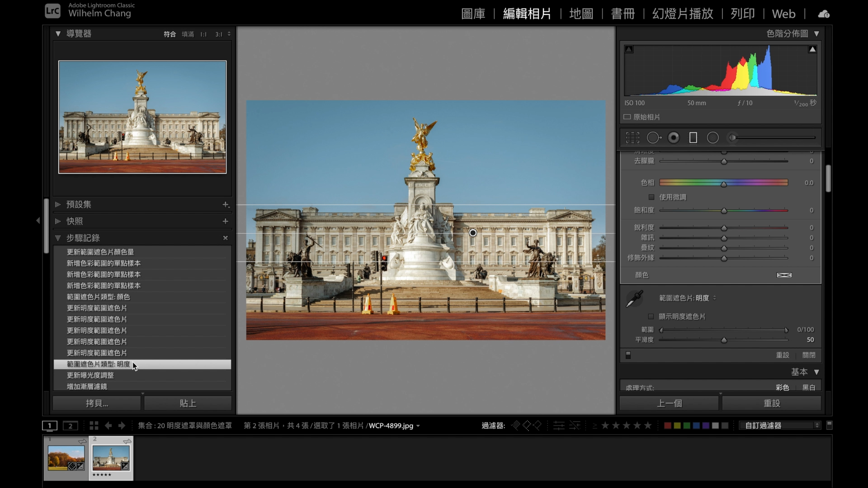Switch to the 圖庫 module
Screen dimensions: 868x488
pos(473,14)
